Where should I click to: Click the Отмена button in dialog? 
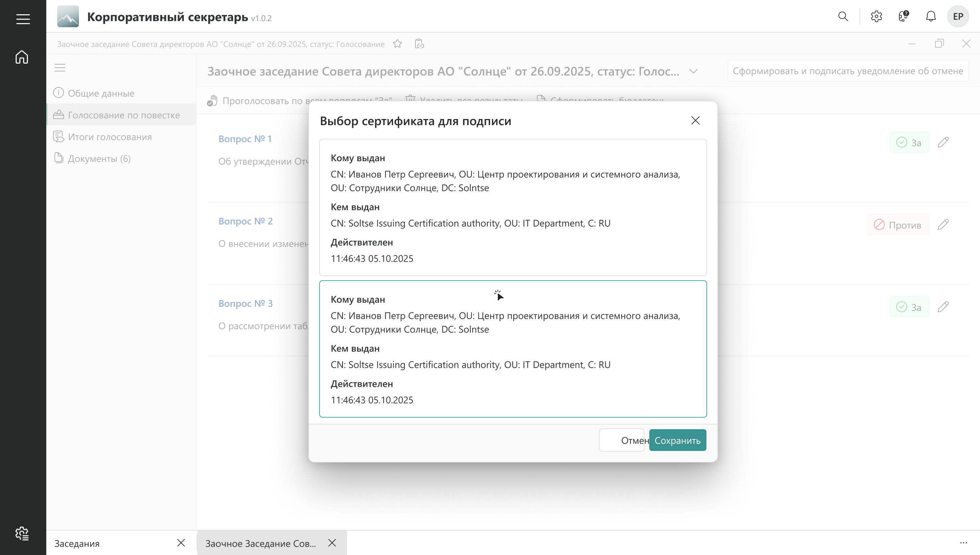click(x=622, y=440)
